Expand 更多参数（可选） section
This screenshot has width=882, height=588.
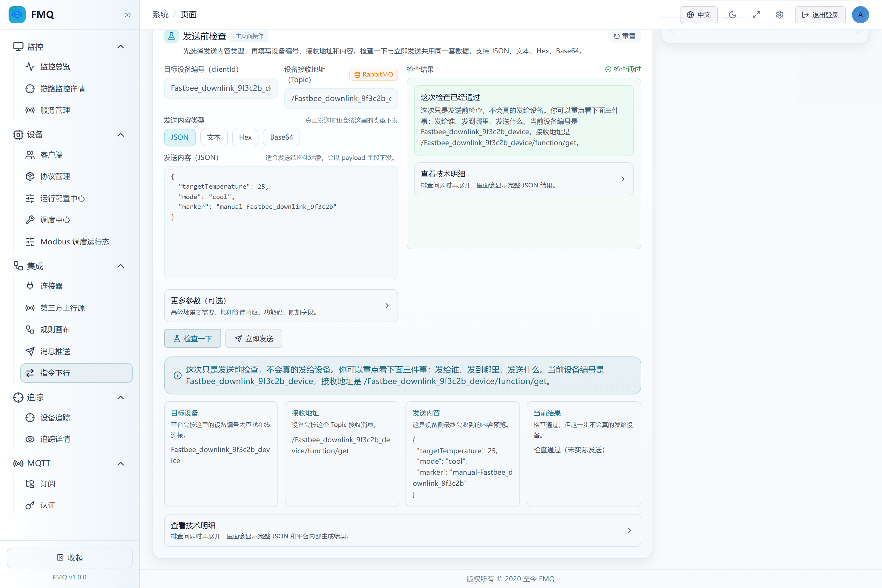pos(281,306)
